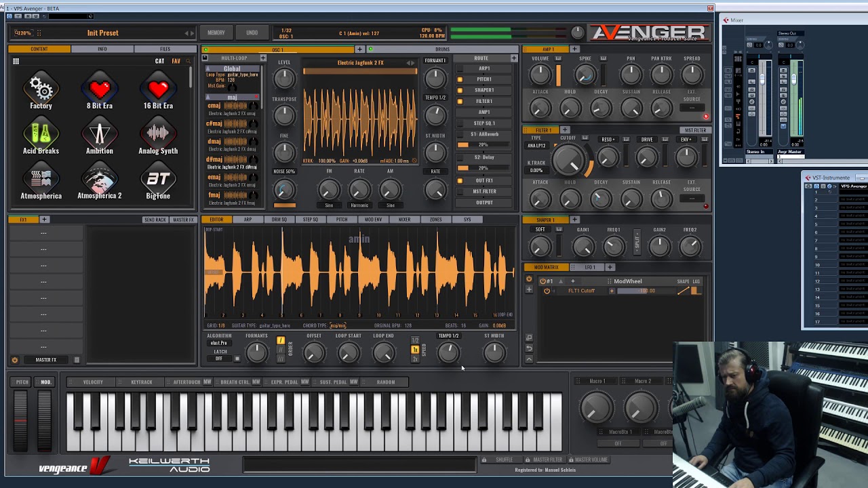The width and height of the screenshot is (868, 488).
Task: Select the cmaj loop entry
Action: 233,109
